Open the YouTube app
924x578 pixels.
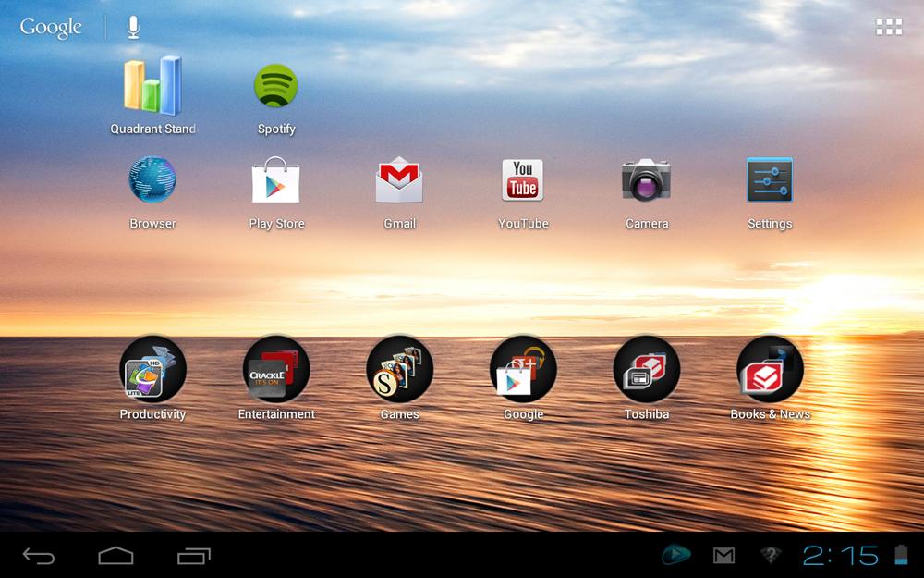coord(523,180)
